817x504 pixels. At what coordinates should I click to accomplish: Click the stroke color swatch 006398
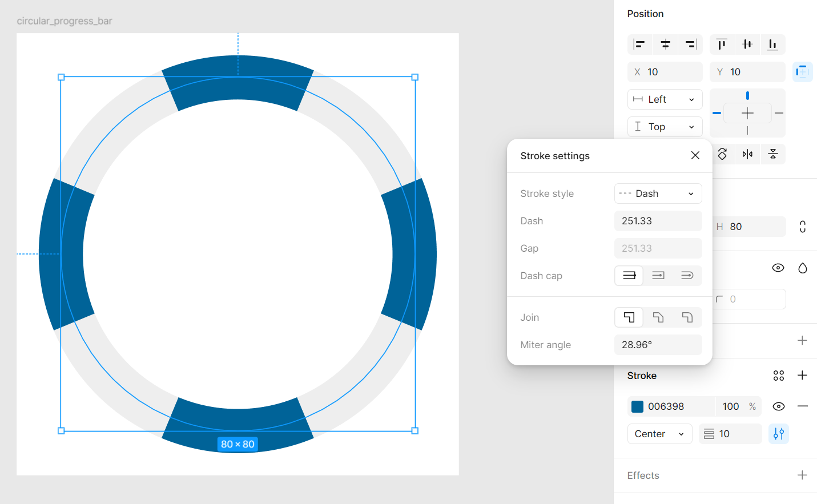637,406
